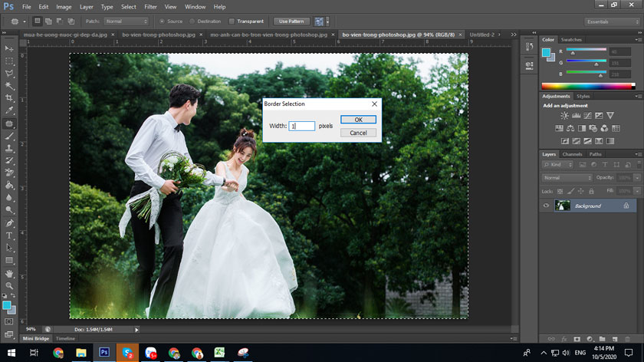Add a Vibrance adjustment
This screenshot has height=362, width=644.
[610, 116]
